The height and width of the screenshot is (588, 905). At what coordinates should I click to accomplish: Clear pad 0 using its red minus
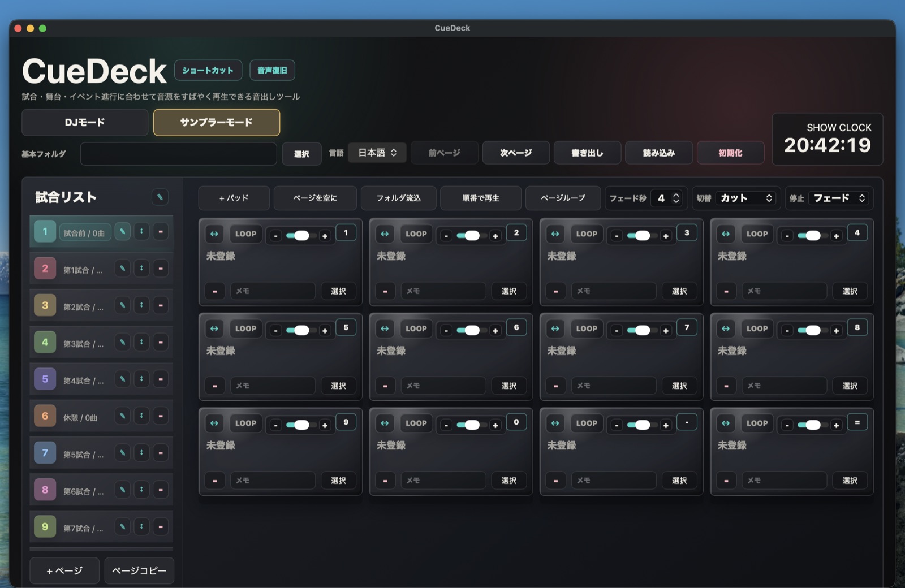click(385, 481)
